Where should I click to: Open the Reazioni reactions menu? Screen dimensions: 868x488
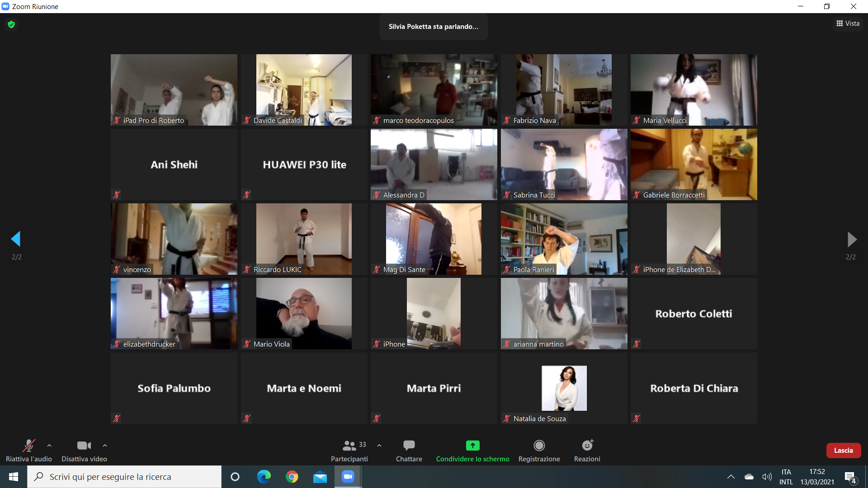pyautogui.click(x=587, y=450)
